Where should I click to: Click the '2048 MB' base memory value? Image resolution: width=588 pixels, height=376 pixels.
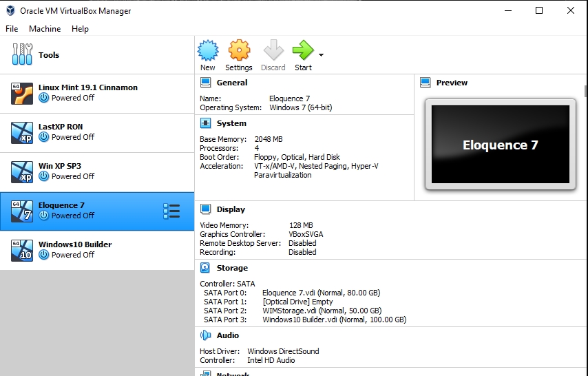(x=269, y=139)
